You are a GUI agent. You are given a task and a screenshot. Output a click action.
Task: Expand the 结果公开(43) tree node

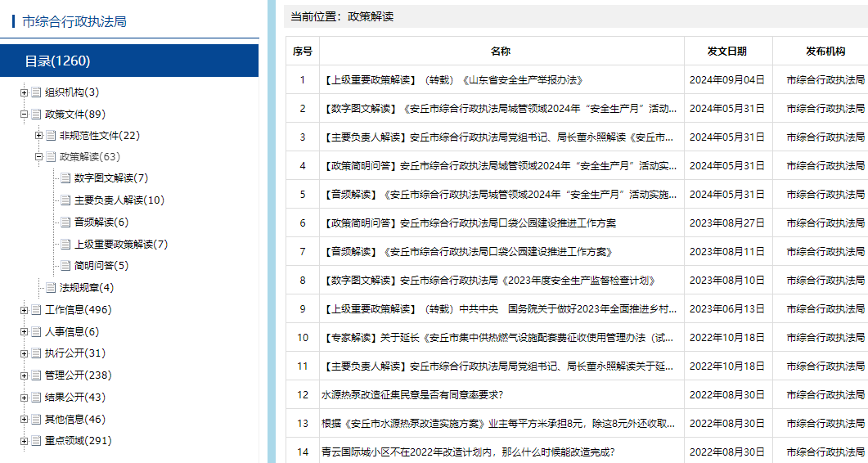(24, 398)
